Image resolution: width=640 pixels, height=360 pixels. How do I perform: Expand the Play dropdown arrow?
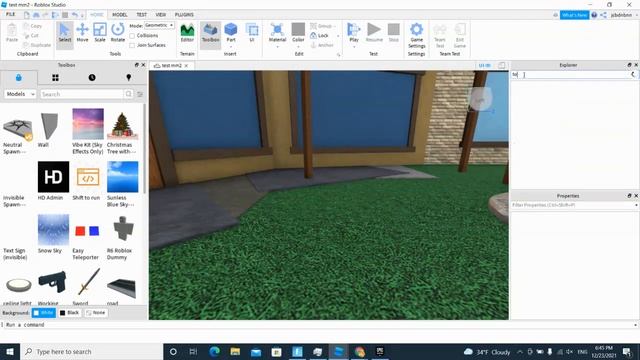pos(353,47)
